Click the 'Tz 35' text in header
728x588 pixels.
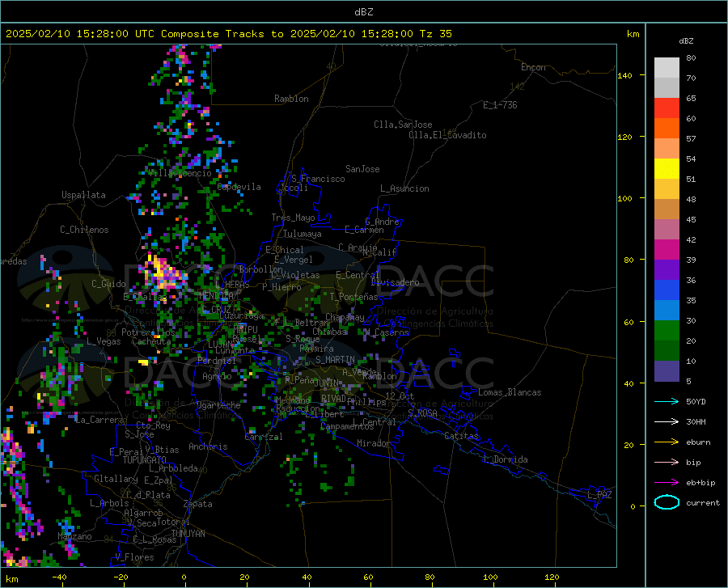(435, 34)
